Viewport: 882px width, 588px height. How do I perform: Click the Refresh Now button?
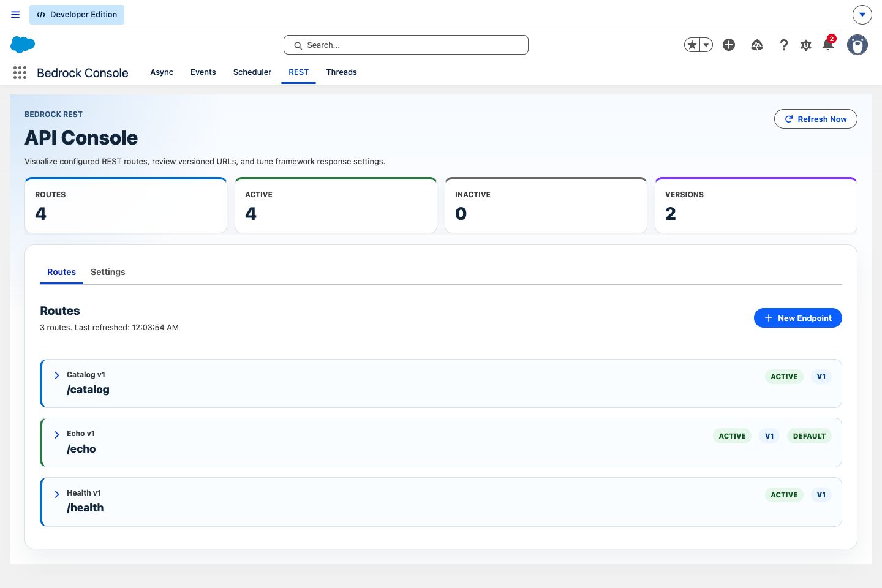click(x=815, y=119)
